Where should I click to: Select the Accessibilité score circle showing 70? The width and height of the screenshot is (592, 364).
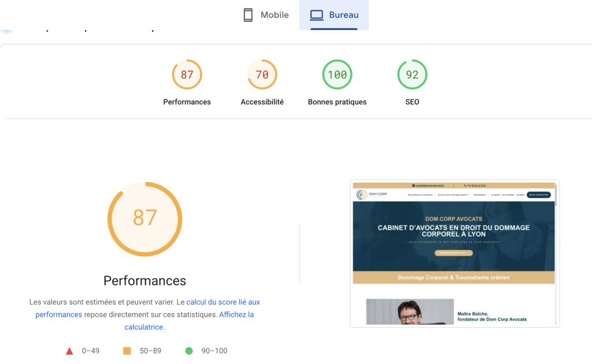click(x=262, y=75)
